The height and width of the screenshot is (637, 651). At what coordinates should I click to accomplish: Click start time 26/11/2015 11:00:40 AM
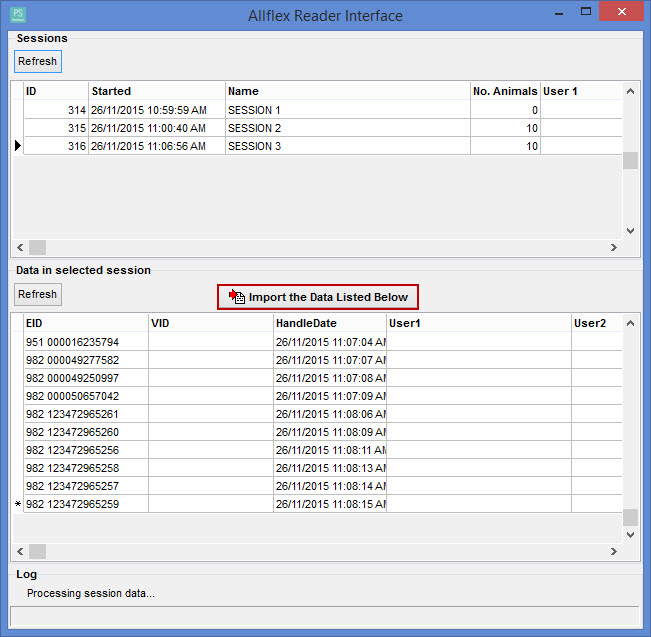click(x=157, y=128)
